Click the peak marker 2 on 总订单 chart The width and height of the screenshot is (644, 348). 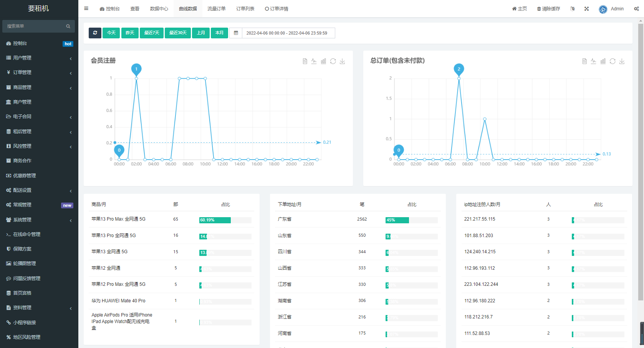click(459, 69)
